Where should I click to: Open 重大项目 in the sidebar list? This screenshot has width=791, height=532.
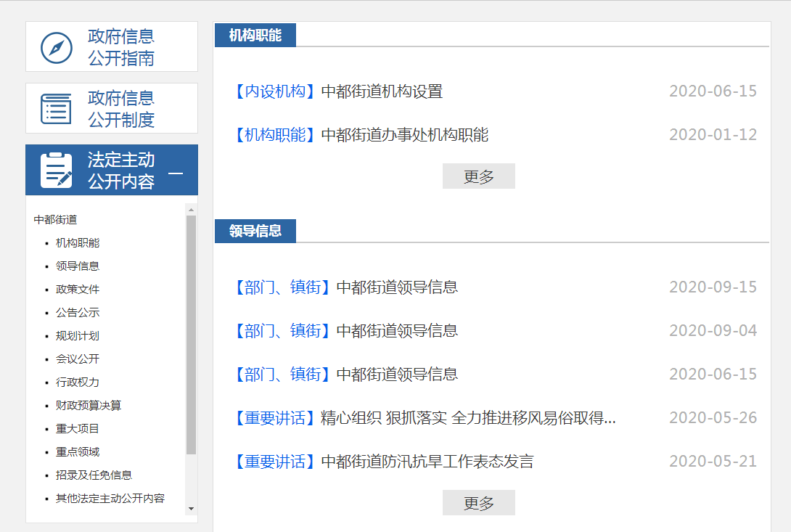78,428
